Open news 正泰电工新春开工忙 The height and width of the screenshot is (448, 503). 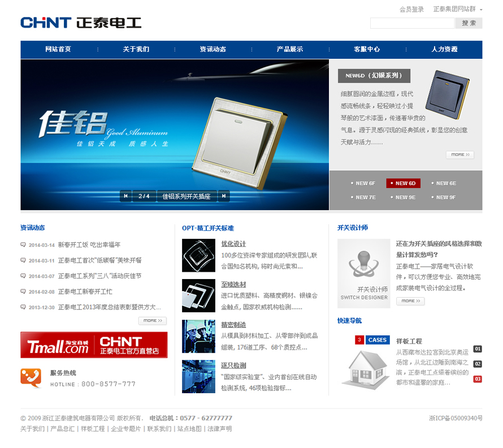coord(85,292)
